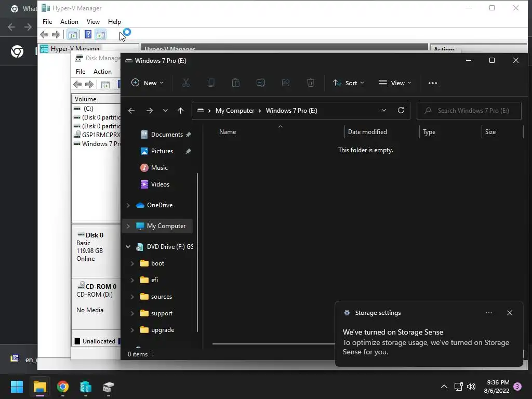Screen dimensions: 532x399
Task: Open recent locations chevron in Explorer
Action: coord(165,111)
